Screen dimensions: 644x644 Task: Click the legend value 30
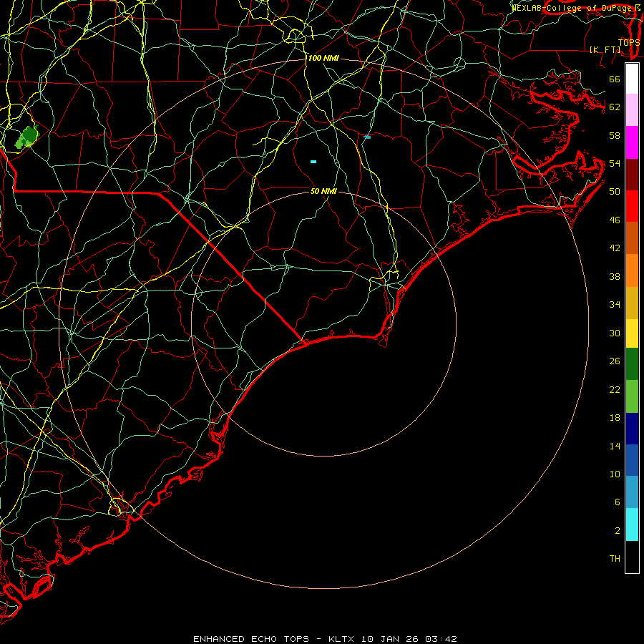615,333
